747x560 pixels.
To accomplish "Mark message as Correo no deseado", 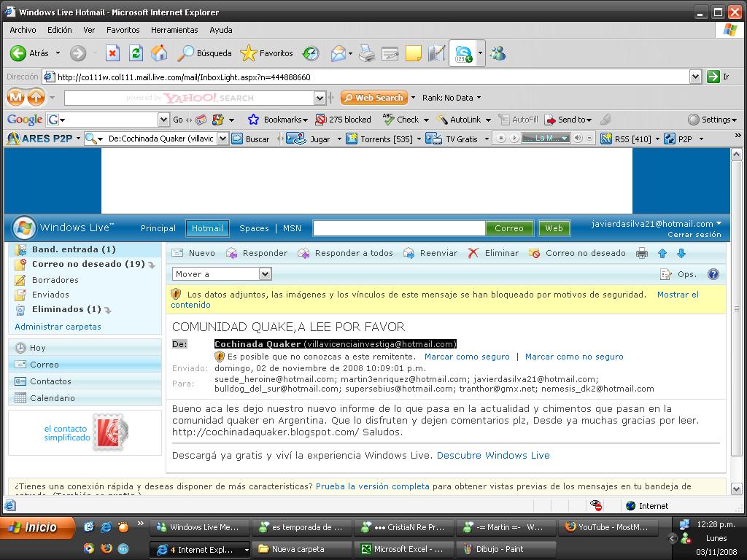I will click(577, 253).
